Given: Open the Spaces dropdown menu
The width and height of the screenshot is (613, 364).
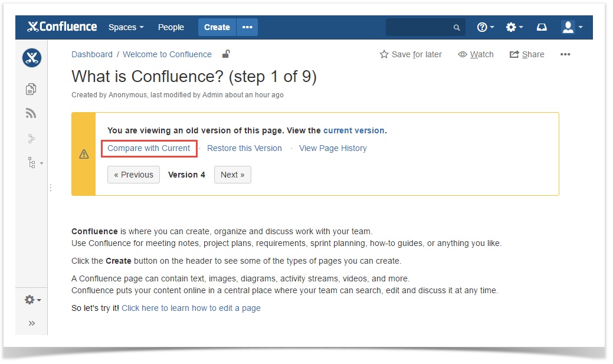Looking at the screenshot, I should (126, 27).
